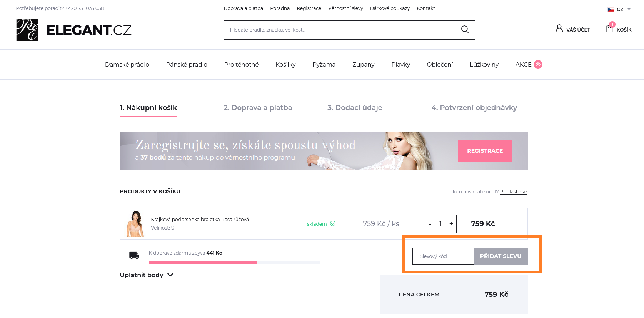
Task: Click the search magnifier icon
Action: (465, 30)
